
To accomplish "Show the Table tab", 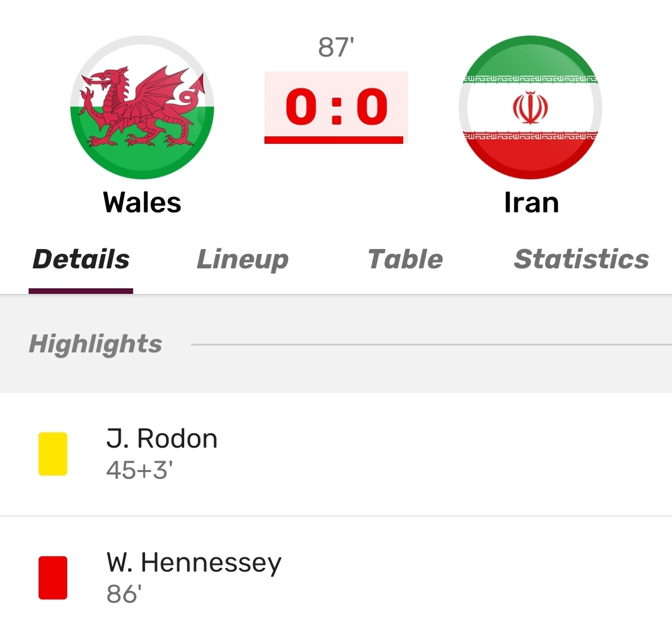I will coord(405,259).
